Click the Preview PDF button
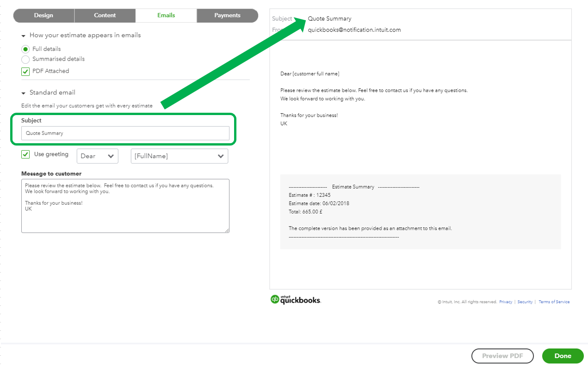588x365 pixels. pyautogui.click(x=502, y=356)
